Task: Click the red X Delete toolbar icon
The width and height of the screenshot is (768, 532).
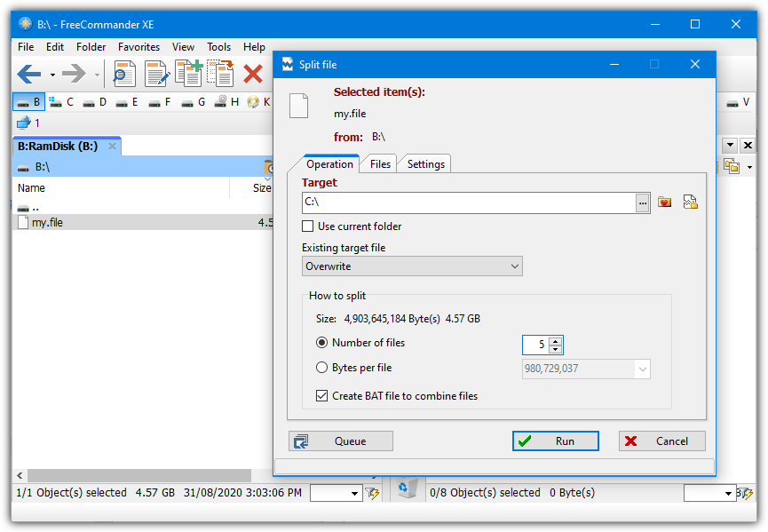Action: tap(253, 74)
